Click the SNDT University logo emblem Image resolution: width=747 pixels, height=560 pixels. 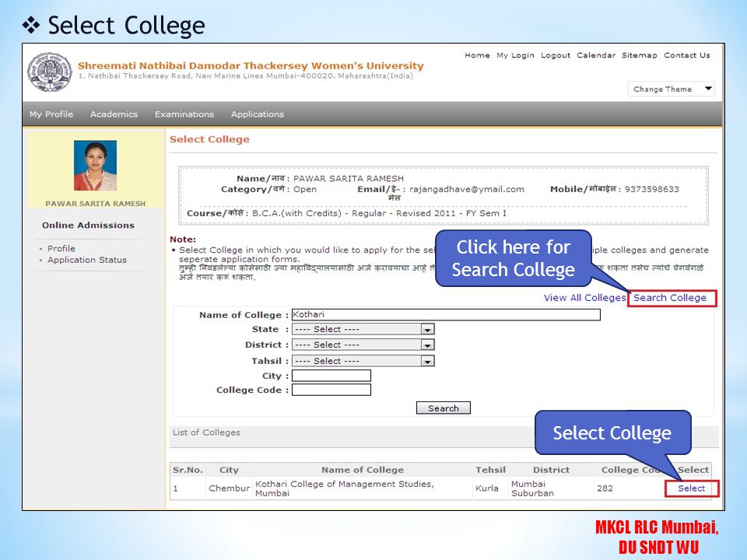(x=50, y=72)
